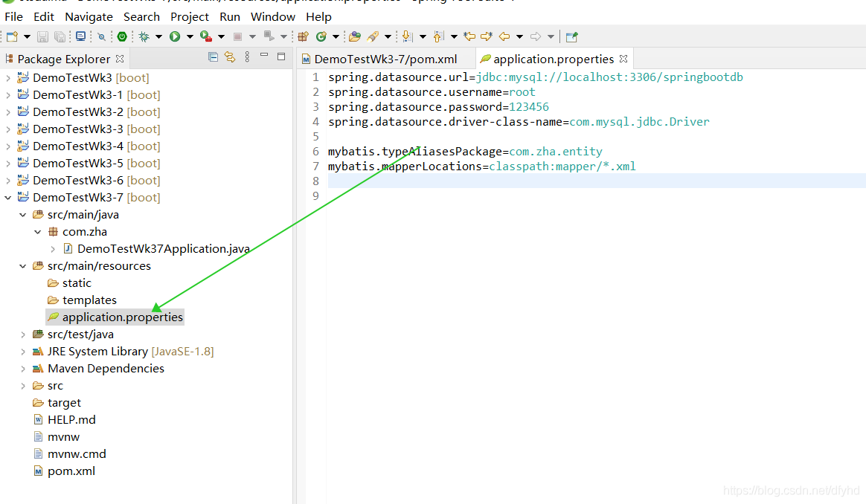Click the grey Stop icon in toolbar
The image size is (866, 504).
(x=237, y=37)
